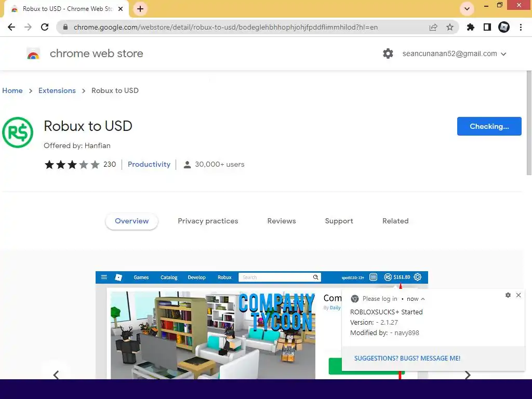Image resolution: width=532 pixels, height=399 pixels.
Task: Click ROBLOXSUCKS+ Started notification text
Action: pos(387,312)
